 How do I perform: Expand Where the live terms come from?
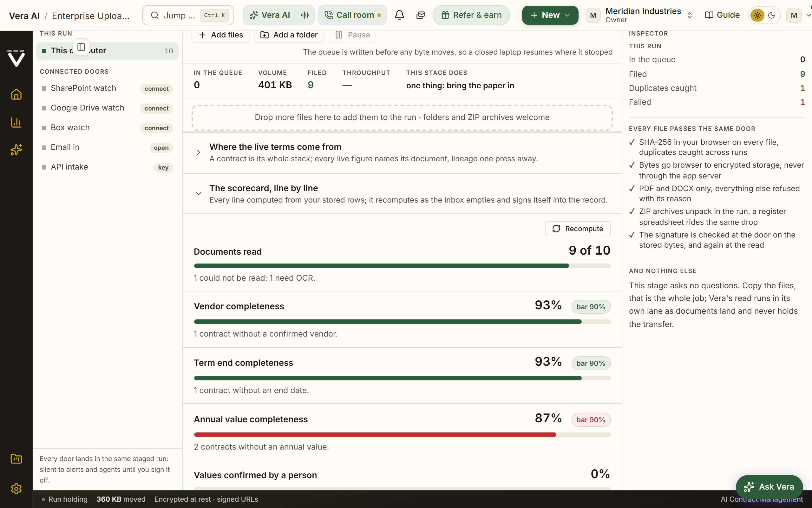[402, 152]
